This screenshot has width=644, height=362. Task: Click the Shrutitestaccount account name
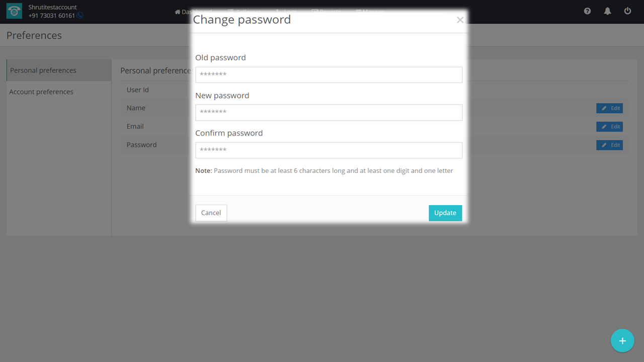(x=52, y=8)
